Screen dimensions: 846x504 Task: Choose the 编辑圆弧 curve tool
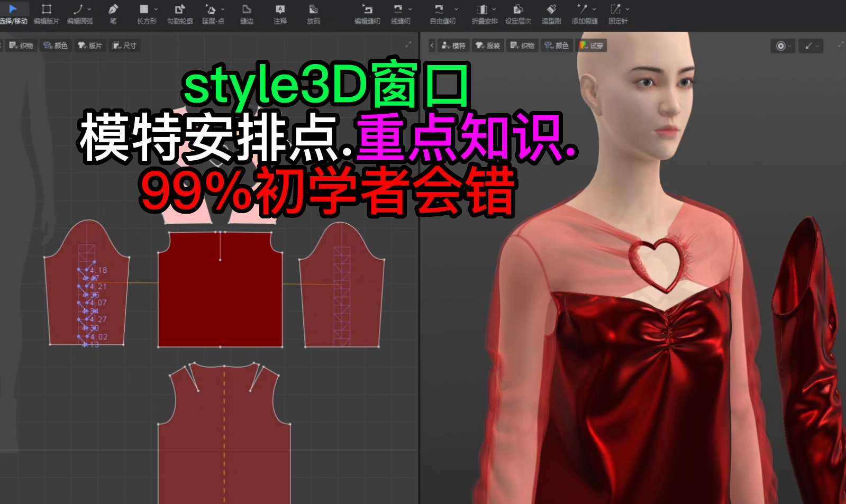point(79,13)
